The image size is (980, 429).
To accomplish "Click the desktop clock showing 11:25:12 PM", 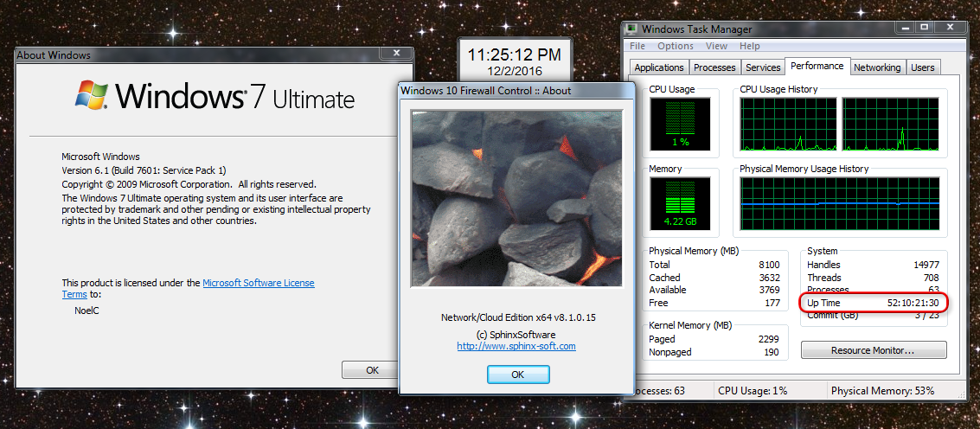I will pyautogui.click(x=515, y=54).
